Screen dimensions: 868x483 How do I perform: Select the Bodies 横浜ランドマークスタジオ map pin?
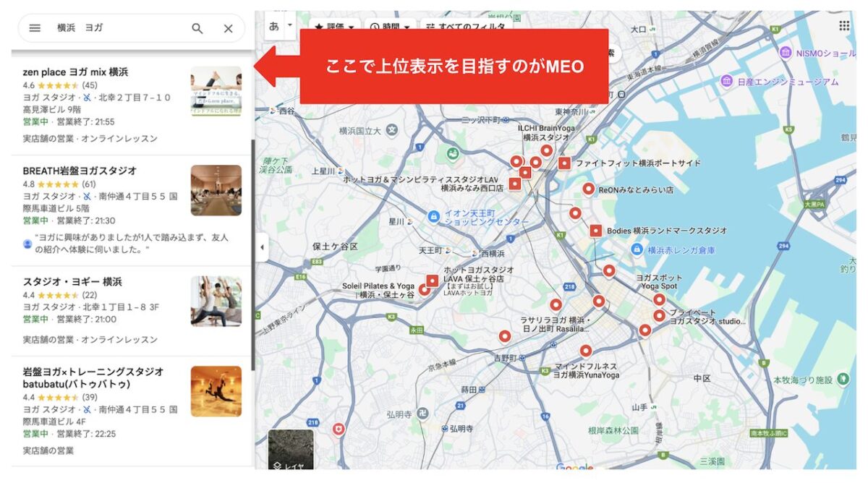(x=596, y=231)
